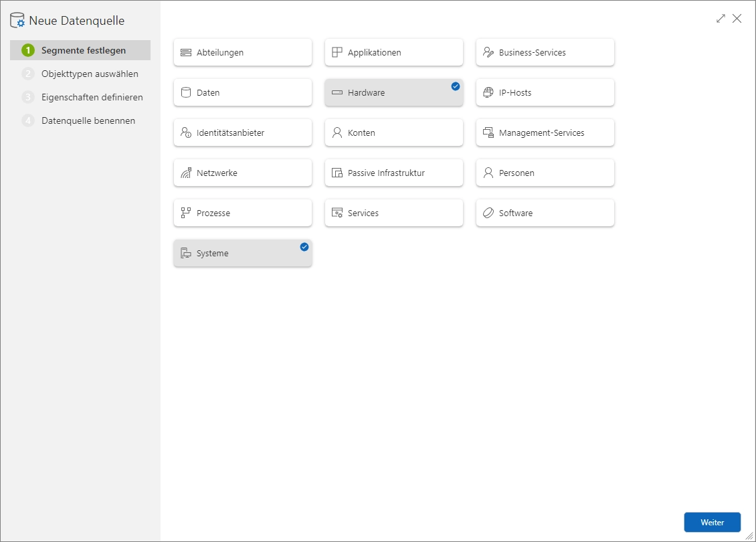This screenshot has height=542, width=756.
Task: Uncheck the Hardware selection checkmark
Action: pos(456,86)
